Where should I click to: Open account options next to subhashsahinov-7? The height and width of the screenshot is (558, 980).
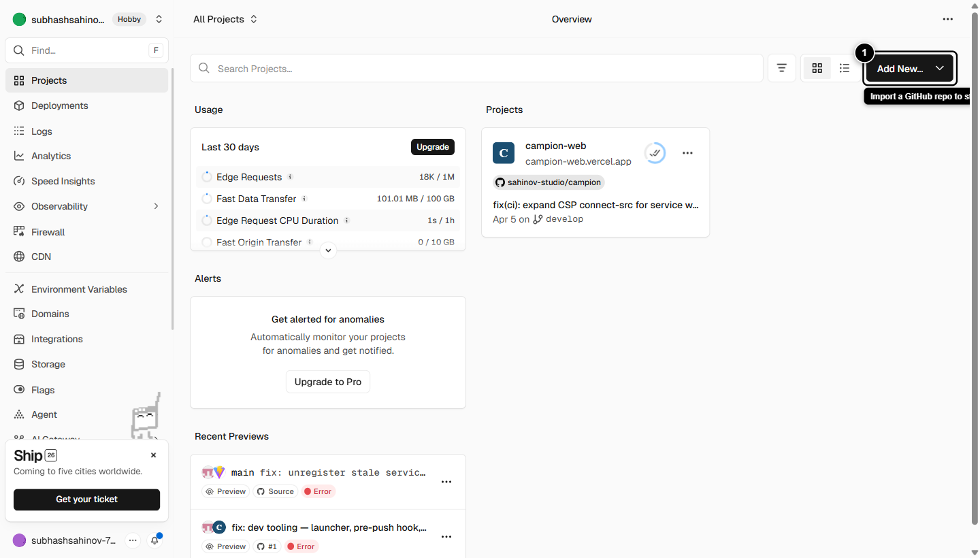[133, 540]
